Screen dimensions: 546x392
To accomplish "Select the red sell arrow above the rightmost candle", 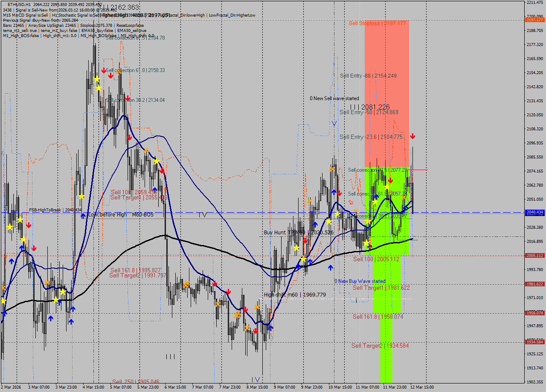I will pos(412,136).
